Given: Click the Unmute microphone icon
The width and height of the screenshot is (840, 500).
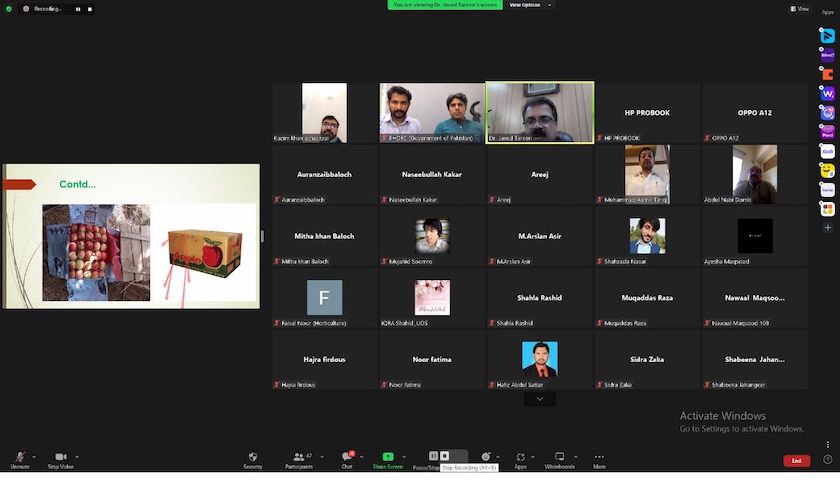Looking at the screenshot, I should [x=20, y=457].
